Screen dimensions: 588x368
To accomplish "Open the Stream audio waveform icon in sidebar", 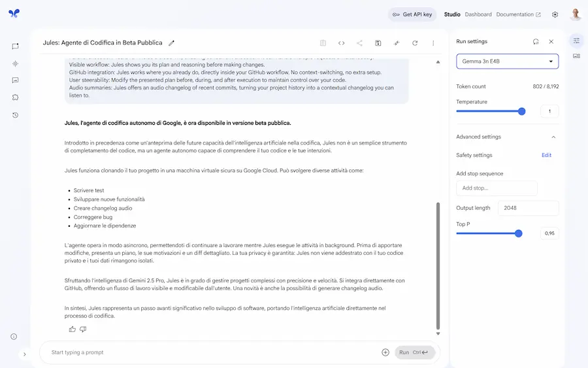I will point(16,64).
